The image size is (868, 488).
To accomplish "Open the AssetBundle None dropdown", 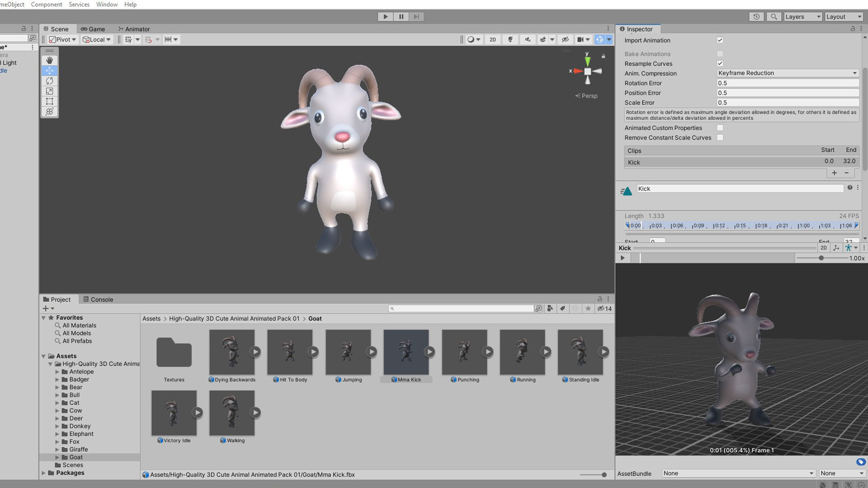I will tap(738, 474).
